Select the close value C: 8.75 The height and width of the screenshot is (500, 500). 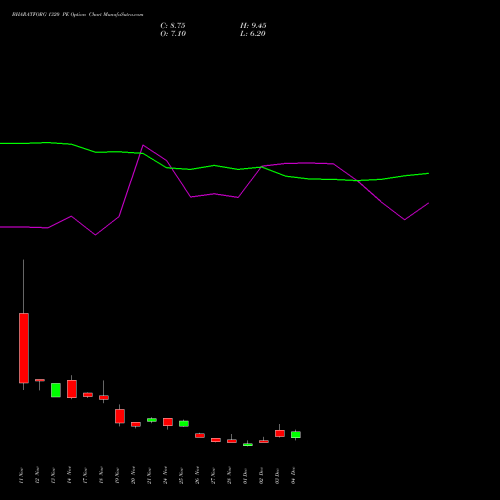(173, 26)
